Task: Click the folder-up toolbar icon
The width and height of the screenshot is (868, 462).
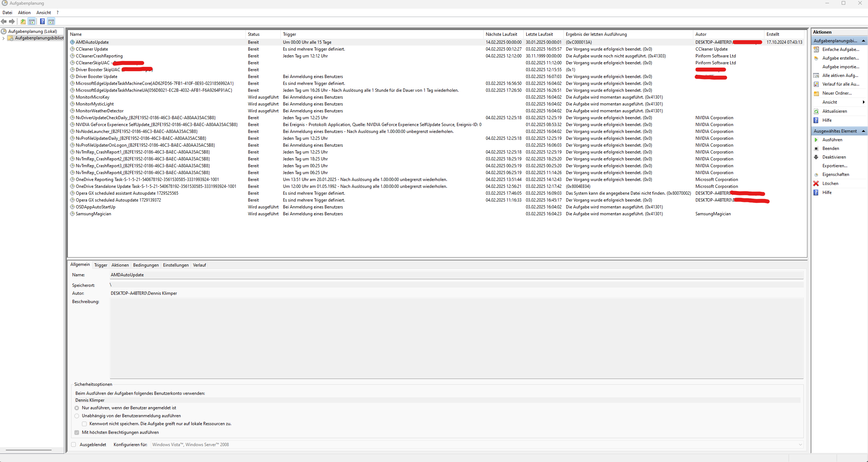Action: [23, 22]
